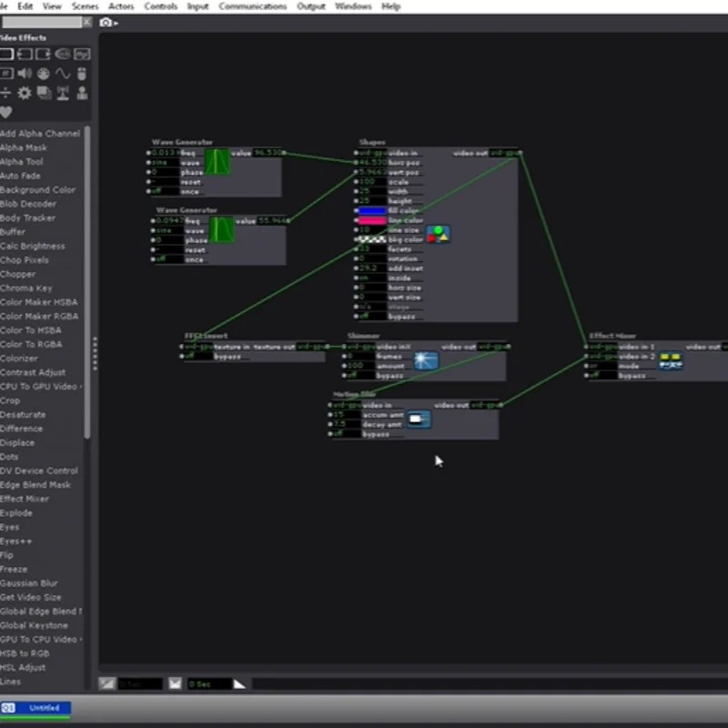
Task: Select the audio speaker toolbox category icon
Action: (25, 74)
